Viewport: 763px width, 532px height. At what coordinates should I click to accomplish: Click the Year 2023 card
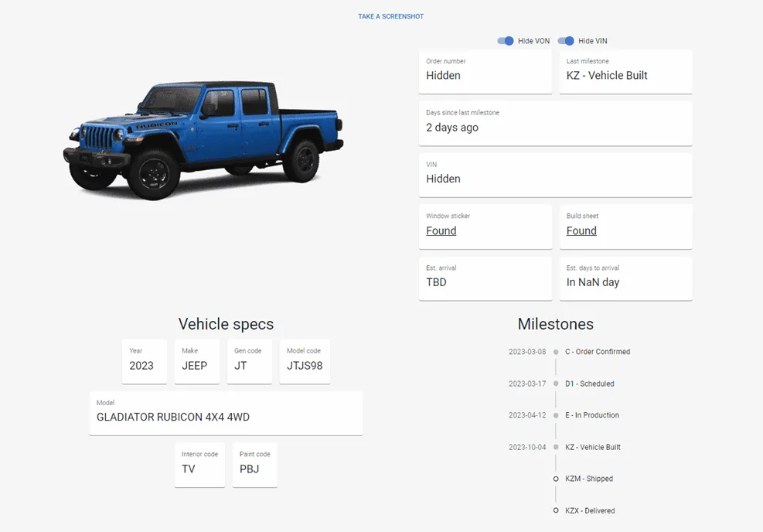coord(145,362)
